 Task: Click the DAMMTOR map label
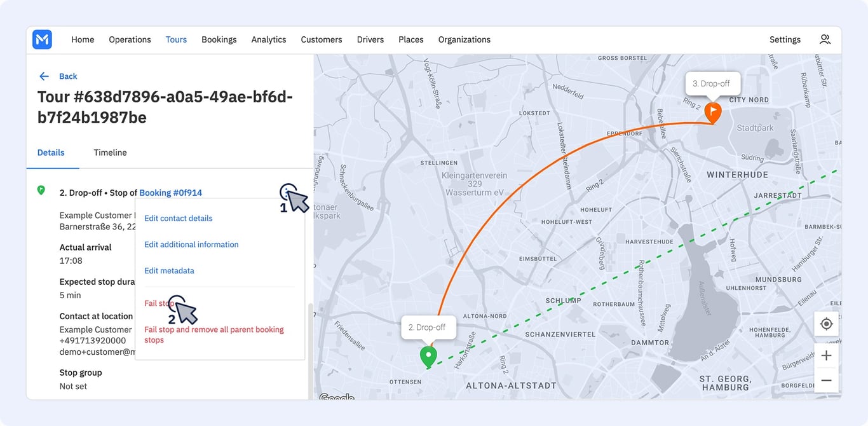(651, 343)
